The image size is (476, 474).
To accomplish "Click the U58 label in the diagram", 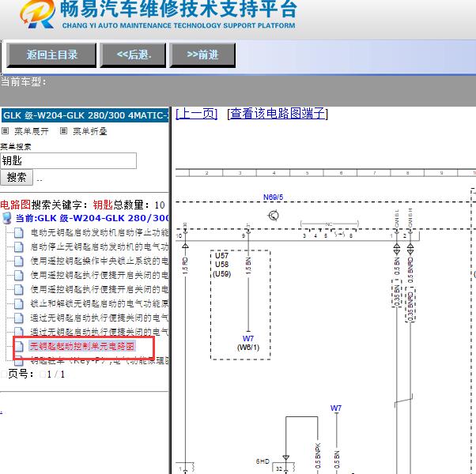I will pos(221,265).
